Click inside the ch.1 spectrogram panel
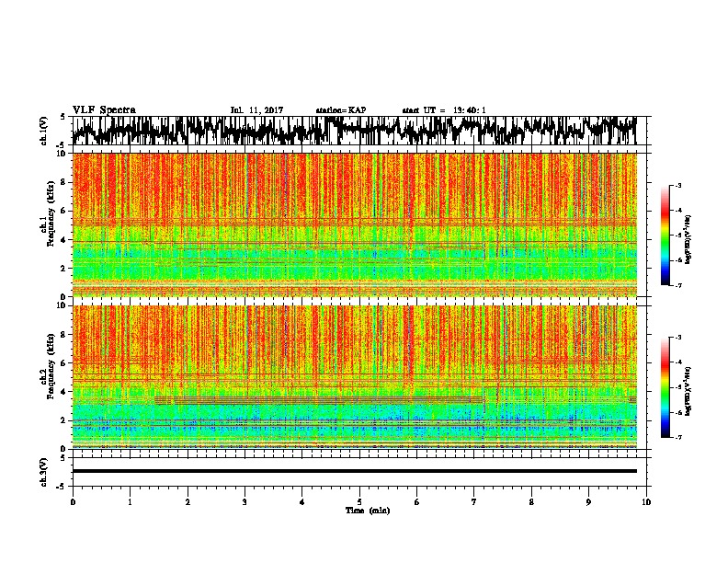This screenshot has height=563, width=728. click(354, 224)
